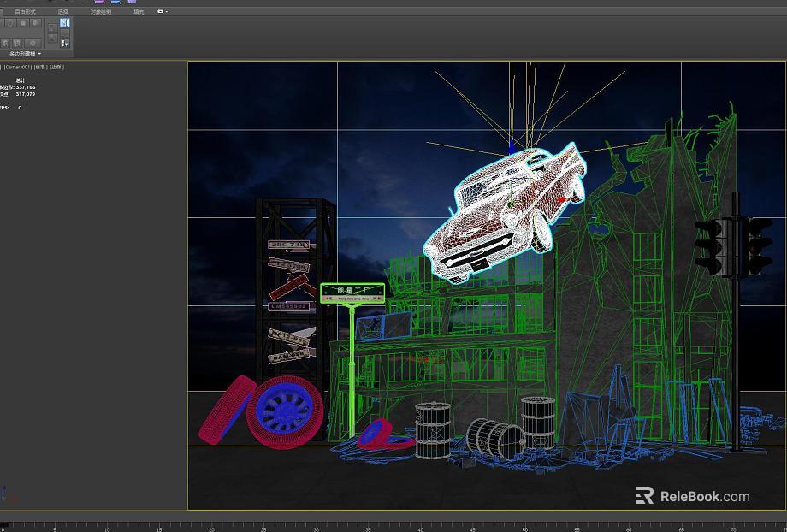Click the [Camera001] viewport label

point(18,67)
